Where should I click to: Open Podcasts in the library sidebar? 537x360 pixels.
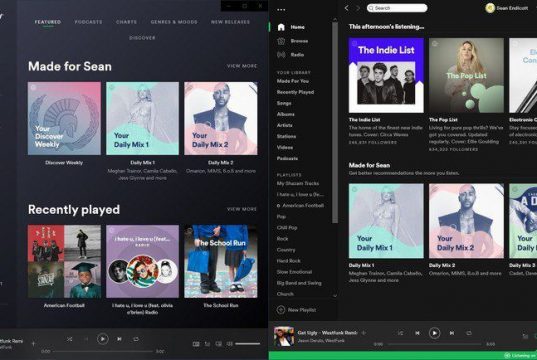287,158
